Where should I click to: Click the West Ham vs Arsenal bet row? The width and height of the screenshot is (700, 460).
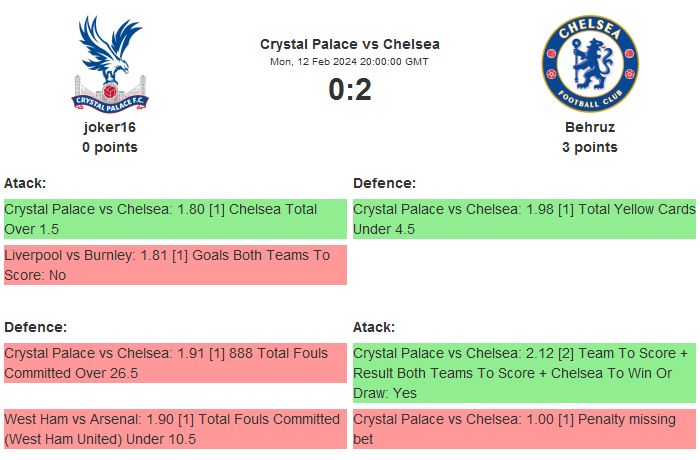pyautogui.click(x=175, y=429)
